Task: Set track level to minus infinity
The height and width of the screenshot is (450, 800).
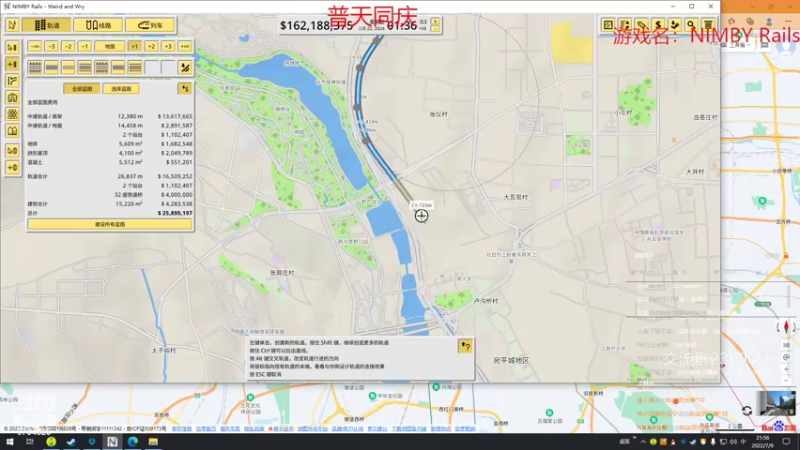Action: coord(35,46)
